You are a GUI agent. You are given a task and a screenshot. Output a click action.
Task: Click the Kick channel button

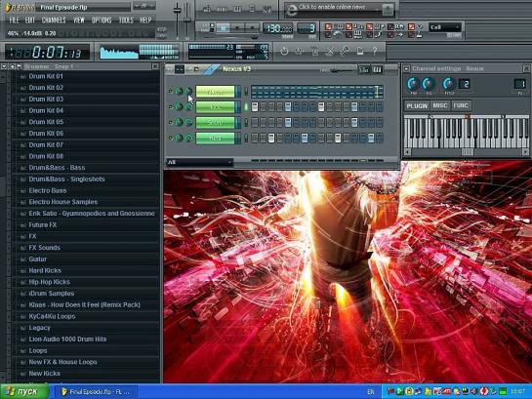215,107
